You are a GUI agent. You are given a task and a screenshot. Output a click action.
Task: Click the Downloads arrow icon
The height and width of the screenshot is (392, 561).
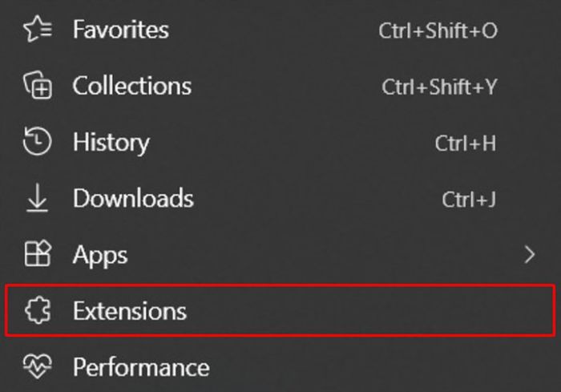[37, 199]
